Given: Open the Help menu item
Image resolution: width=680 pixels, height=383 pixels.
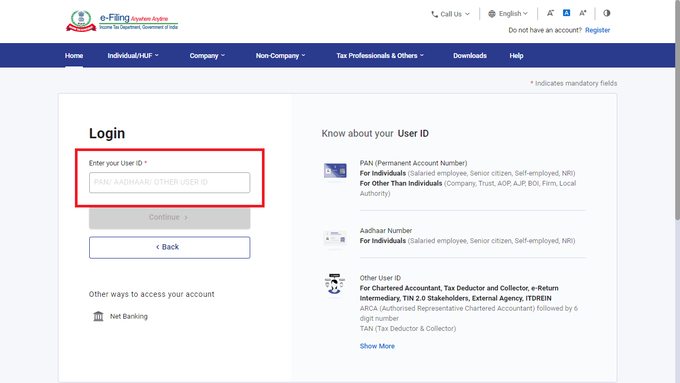Looking at the screenshot, I should click(x=516, y=56).
